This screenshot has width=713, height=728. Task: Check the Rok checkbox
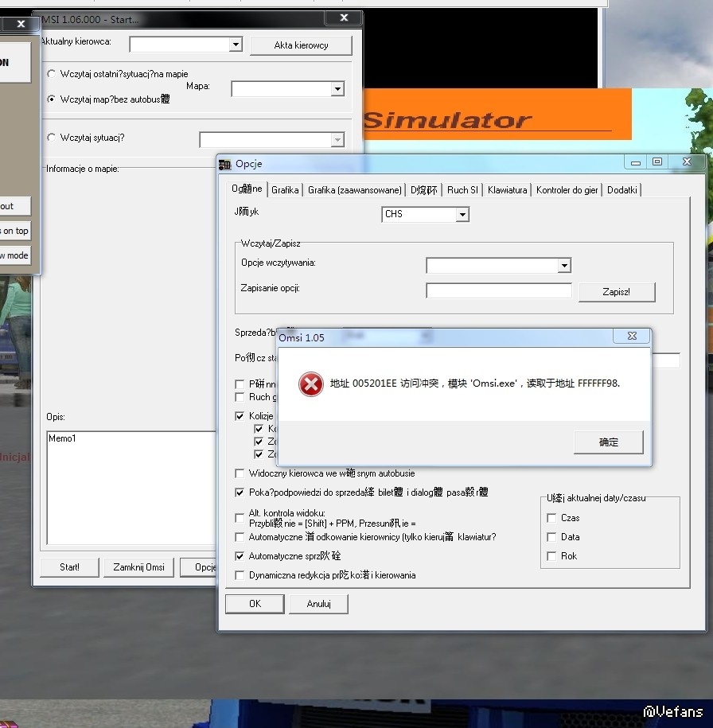[551, 556]
